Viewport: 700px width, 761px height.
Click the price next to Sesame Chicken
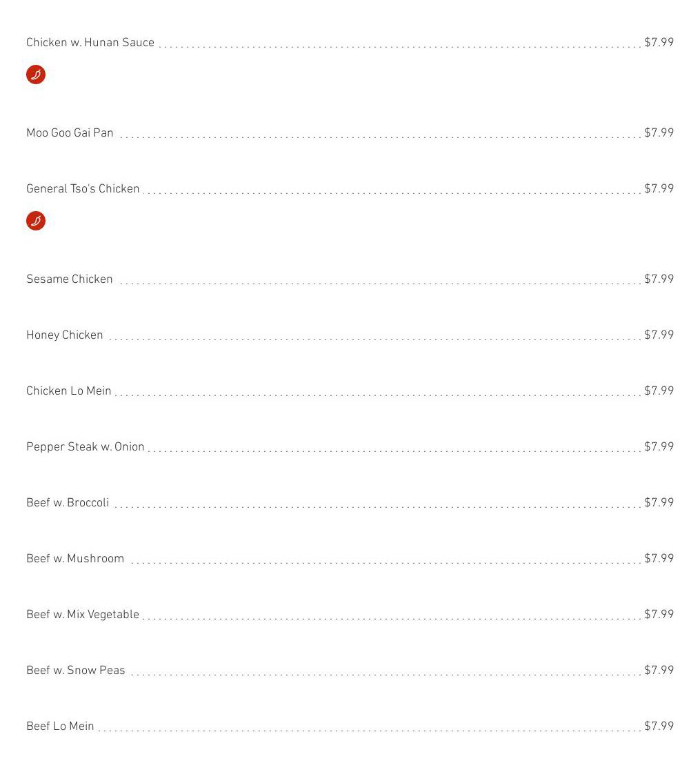pos(659,279)
